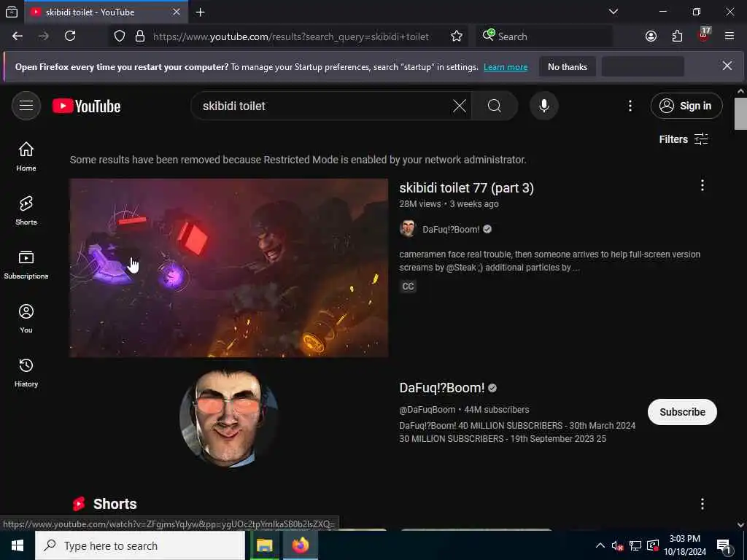The height and width of the screenshot is (560, 747).
Task: Click Type here to search taskbar box
Action: (140, 545)
